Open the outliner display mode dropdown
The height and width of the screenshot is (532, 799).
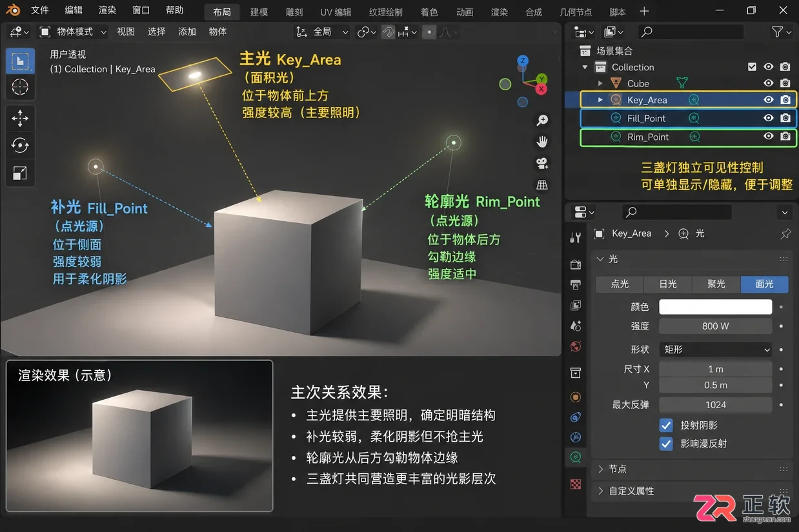pos(613,32)
